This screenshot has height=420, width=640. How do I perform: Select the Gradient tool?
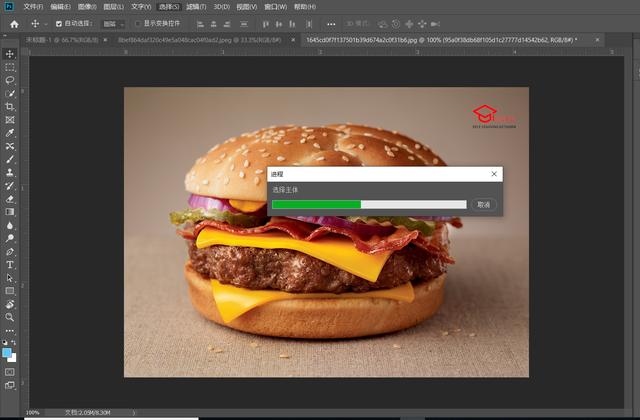click(x=10, y=212)
